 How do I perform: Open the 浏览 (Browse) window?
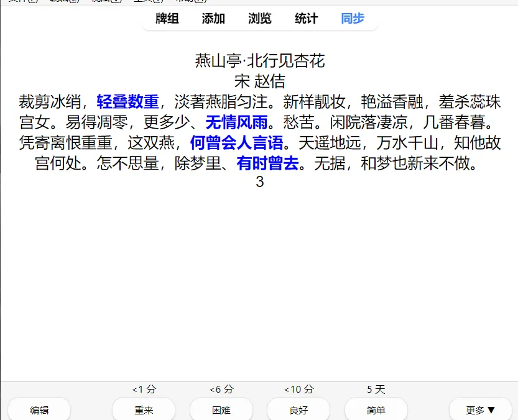tap(259, 19)
